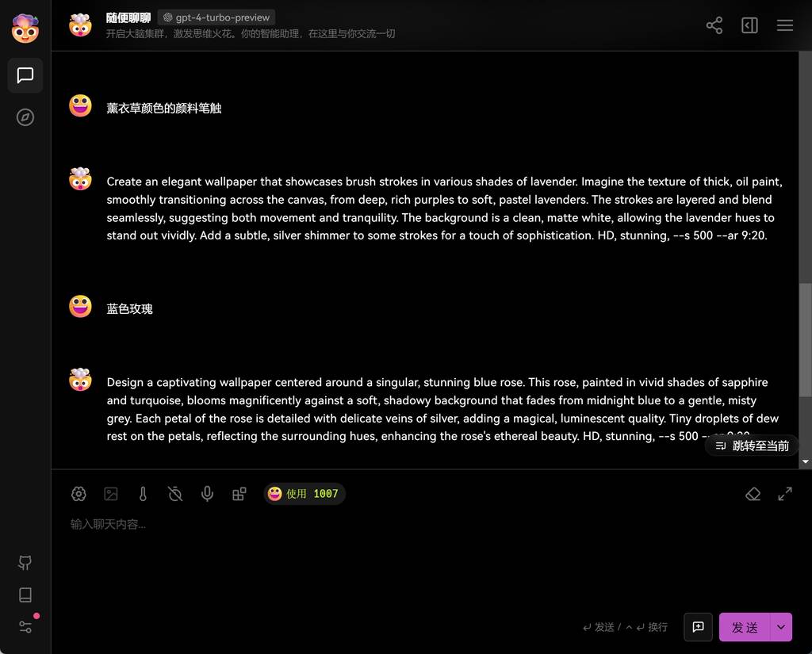Viewport: 812px width, 654px height.
Task: Open the temperature thermometer setting
Action: (x=143, y=494)
